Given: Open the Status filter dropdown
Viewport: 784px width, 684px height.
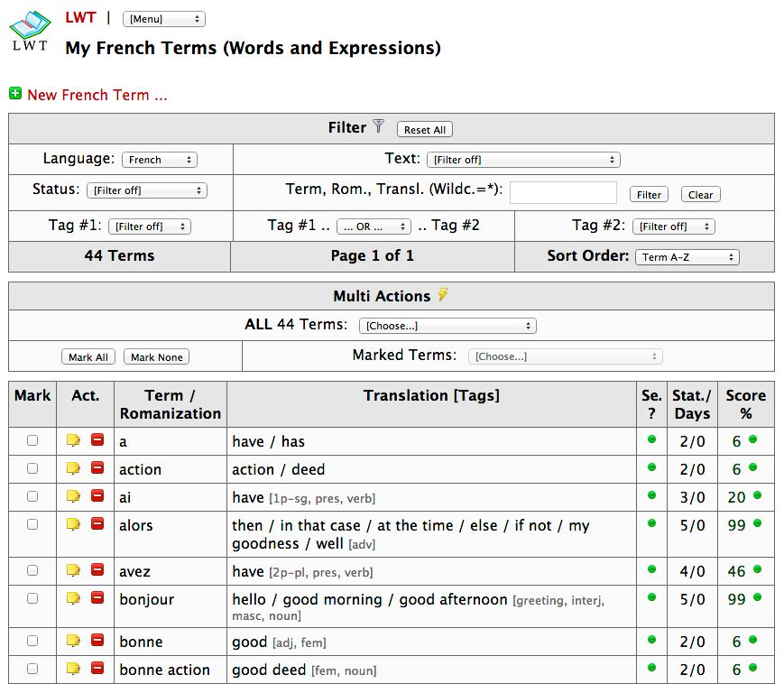Looking at the screenshot, I should click(x=147, y=190).
